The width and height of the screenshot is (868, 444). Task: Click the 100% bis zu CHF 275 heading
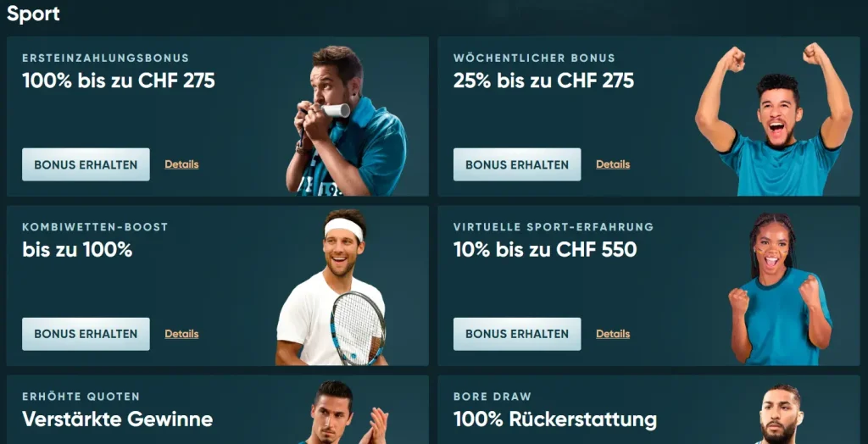(x=119, y=81)
